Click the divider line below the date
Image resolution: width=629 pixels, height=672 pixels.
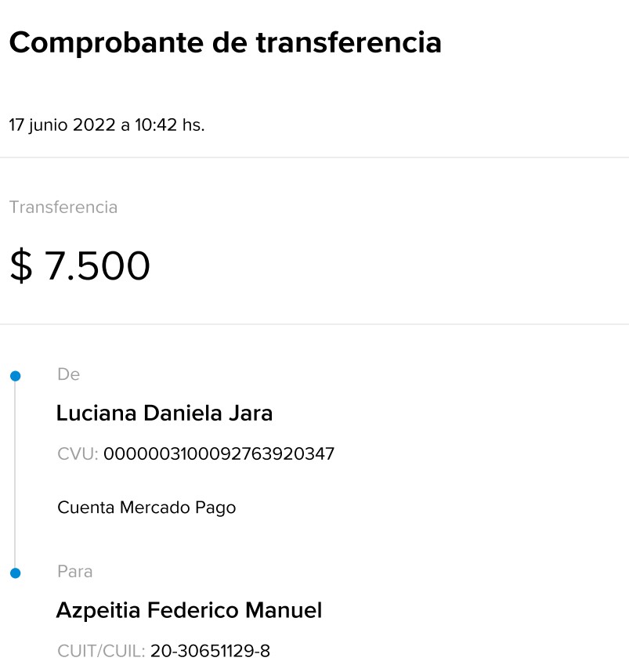coord(314,157)
